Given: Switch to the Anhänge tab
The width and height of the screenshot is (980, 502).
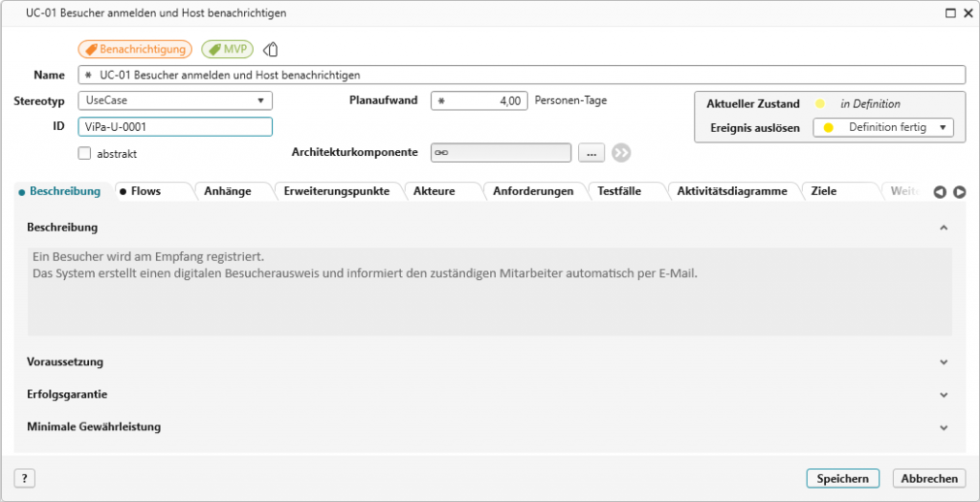Looking at the screenshot, I should tap(228, 191).
